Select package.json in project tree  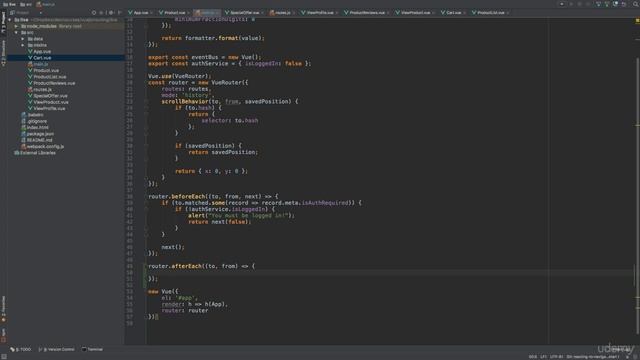click(x=38, y=134)
